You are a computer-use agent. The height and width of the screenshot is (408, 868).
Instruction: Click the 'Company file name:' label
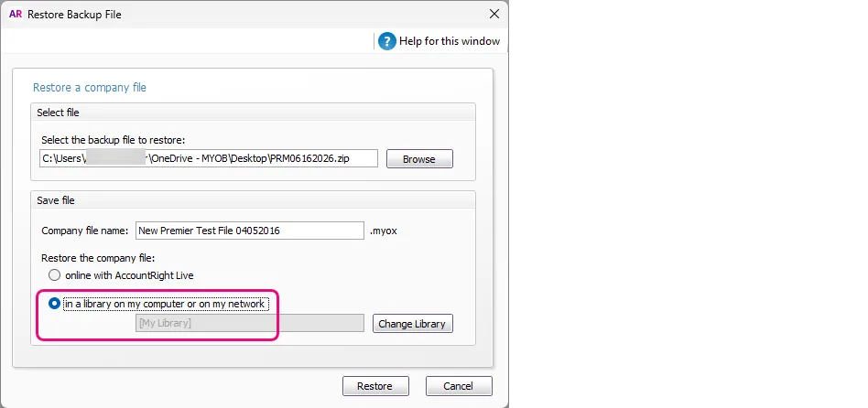click(85, 231)
